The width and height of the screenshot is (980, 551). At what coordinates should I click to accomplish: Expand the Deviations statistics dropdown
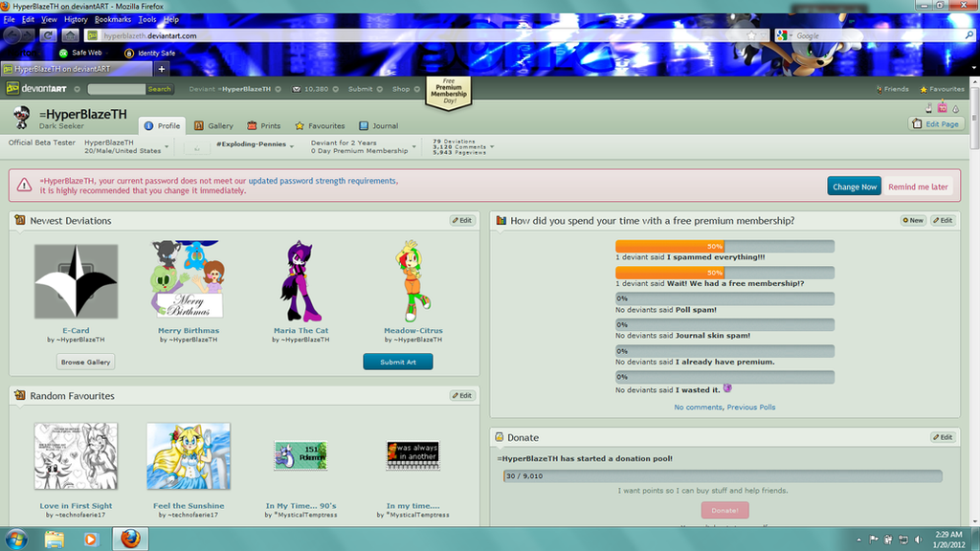tap(492, 146)
